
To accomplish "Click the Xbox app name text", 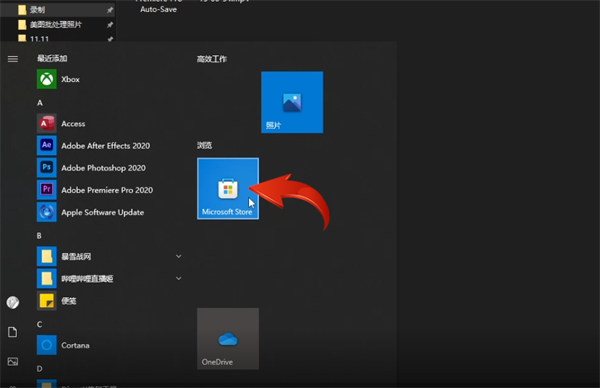I will 70,79.
